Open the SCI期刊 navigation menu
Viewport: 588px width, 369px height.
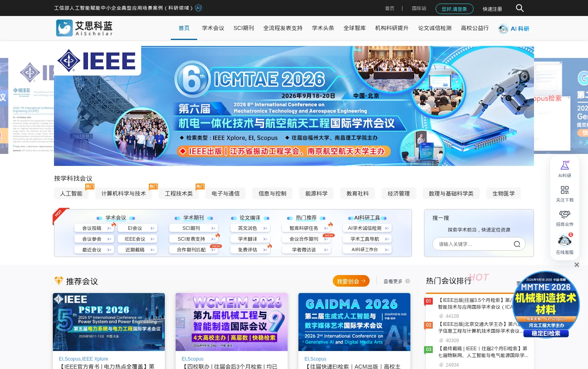pyautogui.click(x=244, y=28)
